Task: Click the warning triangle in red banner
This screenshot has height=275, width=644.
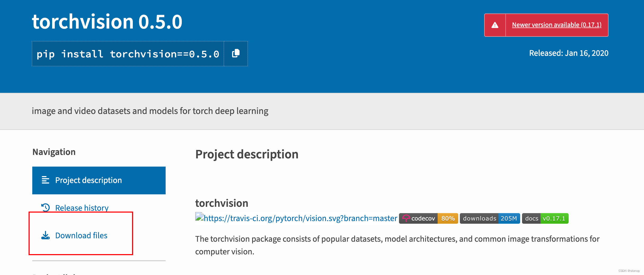Action: [495, 25]
